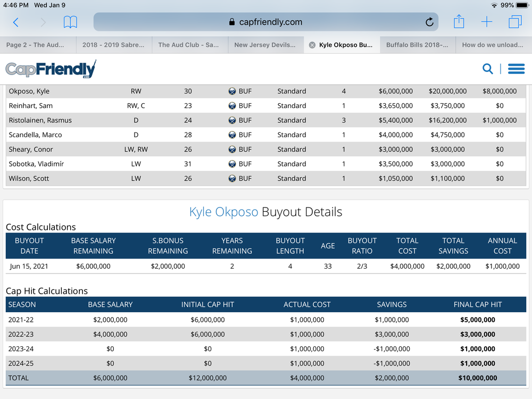Image resolution: width=532 pixels, height=399 pixels.
Task: Switch to 2018 - 2019 Sabres tab
Action: (x=113, y=45)
